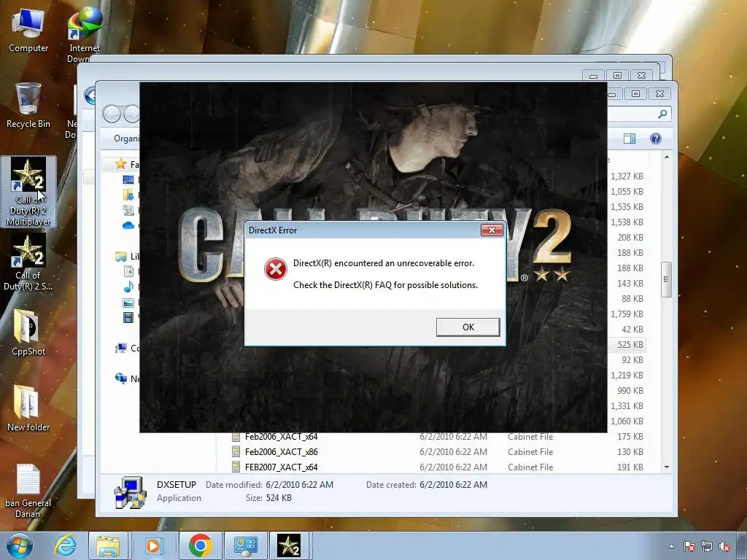The height and width of the screenshot is (560, 747).
Task: Open the Windows Start menu
Action: (x=19, y=545)
